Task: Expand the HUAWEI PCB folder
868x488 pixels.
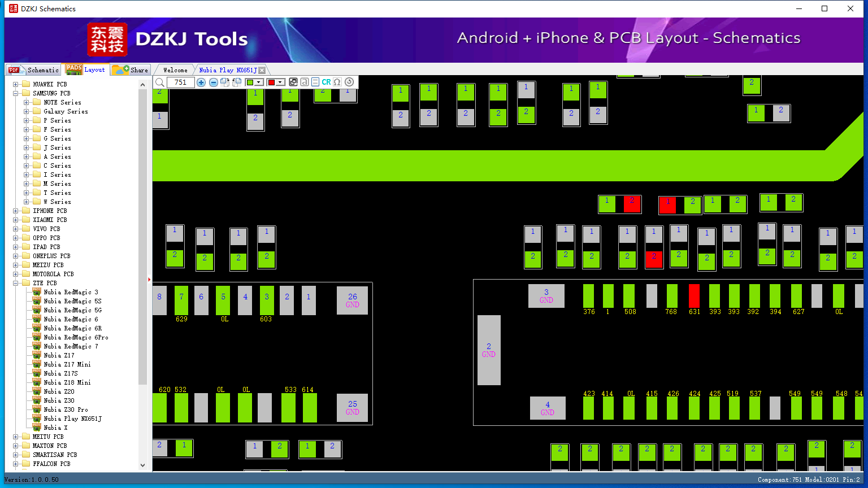Action: coord(16,84)
